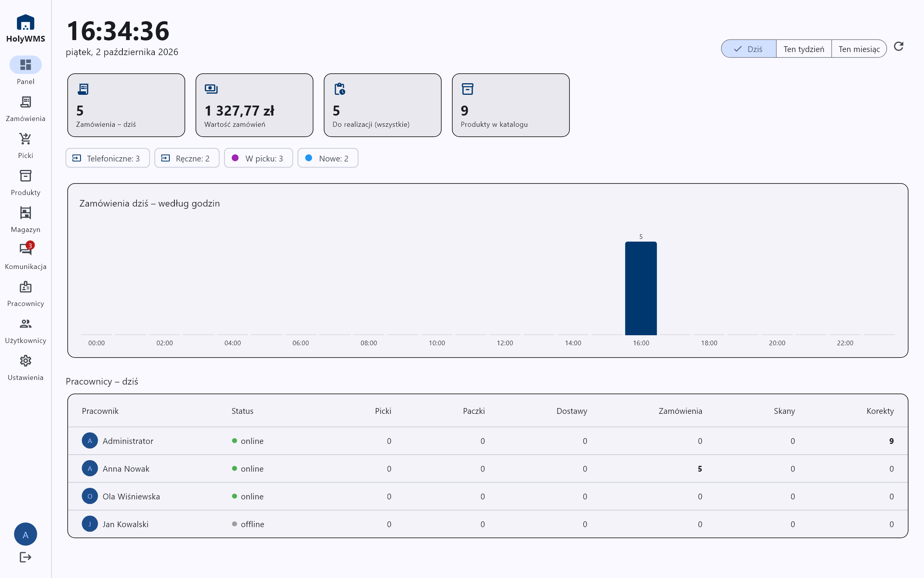This screenshot has height=578, width=924.
Task: Select the Anna Nowak name
Action: coord(126,469)
